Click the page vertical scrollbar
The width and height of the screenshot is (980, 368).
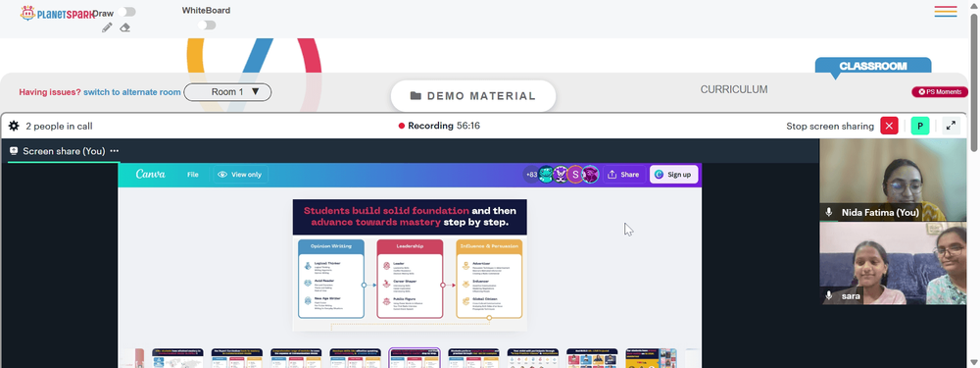[974, 81]
